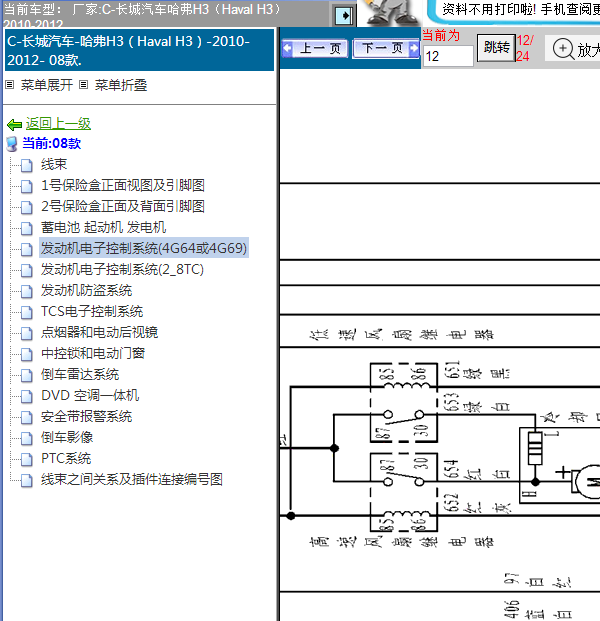
Task: Click document icon next to 线束
Action: tap(27, 165)
